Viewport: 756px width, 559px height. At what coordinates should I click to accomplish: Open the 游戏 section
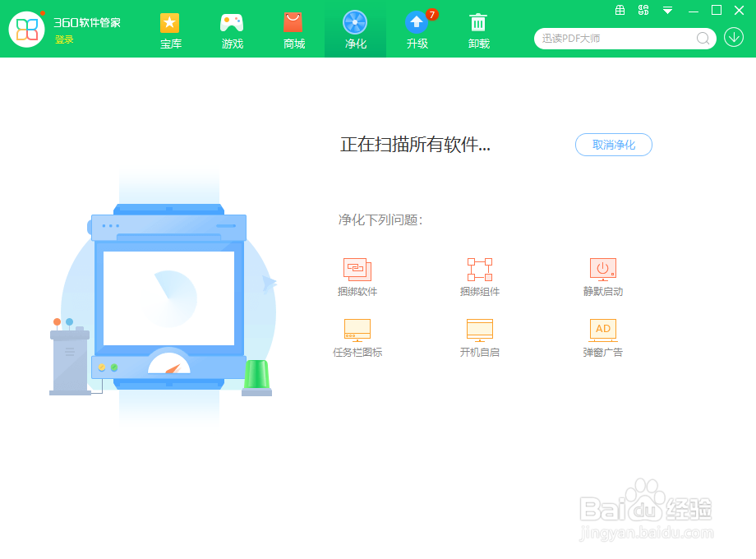pyautogui.click(x=232, y=29)
